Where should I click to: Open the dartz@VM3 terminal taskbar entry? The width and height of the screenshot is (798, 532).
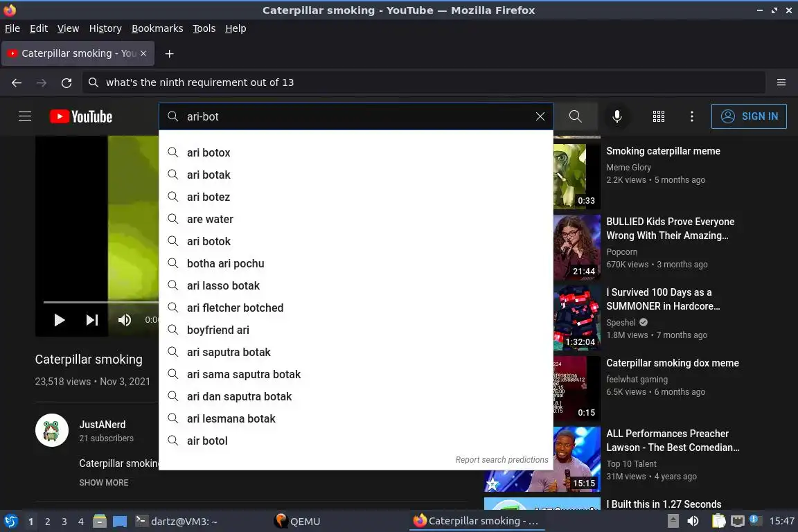pos(177,522)
